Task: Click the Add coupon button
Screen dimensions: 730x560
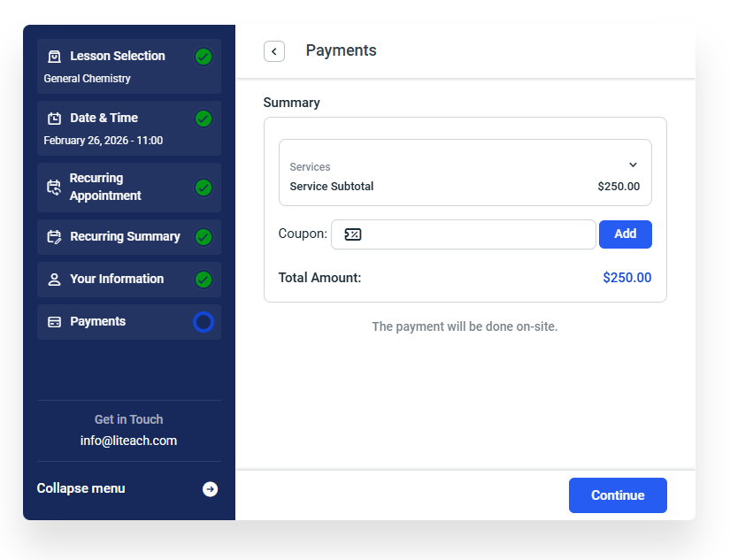Action: (626, 234)
